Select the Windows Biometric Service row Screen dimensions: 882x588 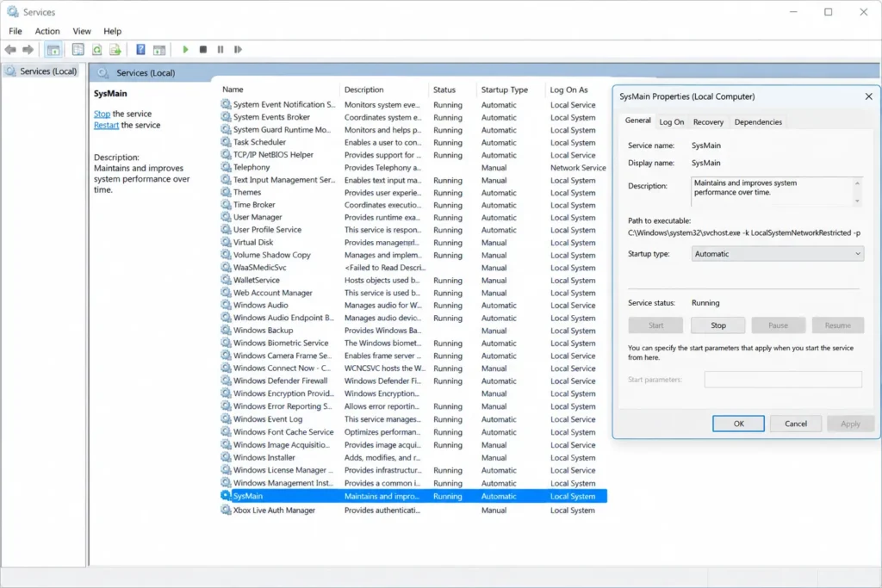(413, 343)
